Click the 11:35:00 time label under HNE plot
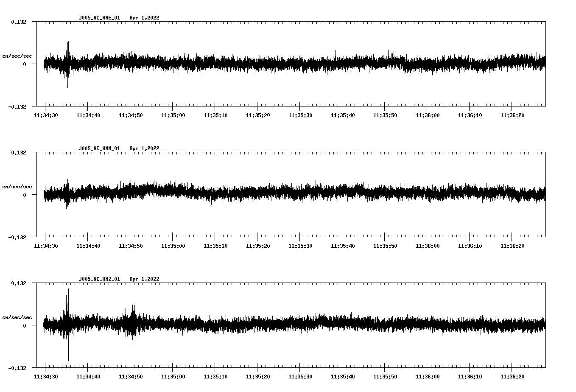 click(x=173, y=115)
